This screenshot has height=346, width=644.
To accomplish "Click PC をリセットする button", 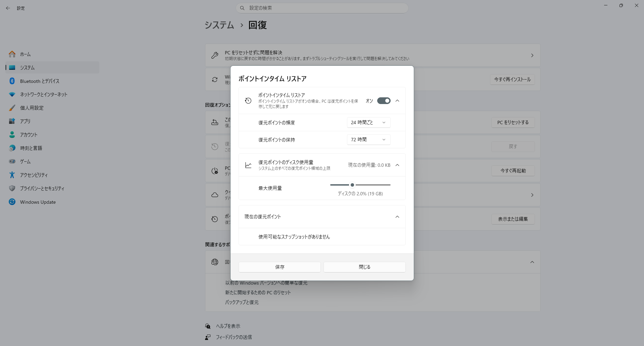I will pyautogui.click(x=513, y=122).
